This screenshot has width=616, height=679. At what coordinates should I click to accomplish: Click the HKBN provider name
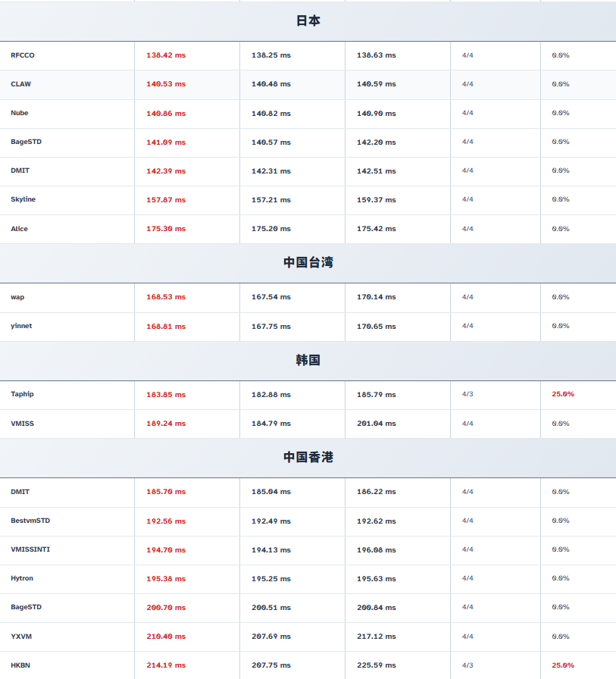(x=20, y=665)
